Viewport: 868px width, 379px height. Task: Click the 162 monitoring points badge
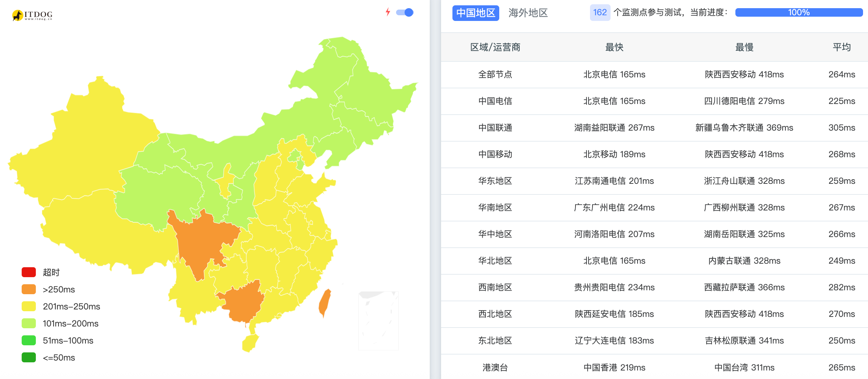click(600, 12)
